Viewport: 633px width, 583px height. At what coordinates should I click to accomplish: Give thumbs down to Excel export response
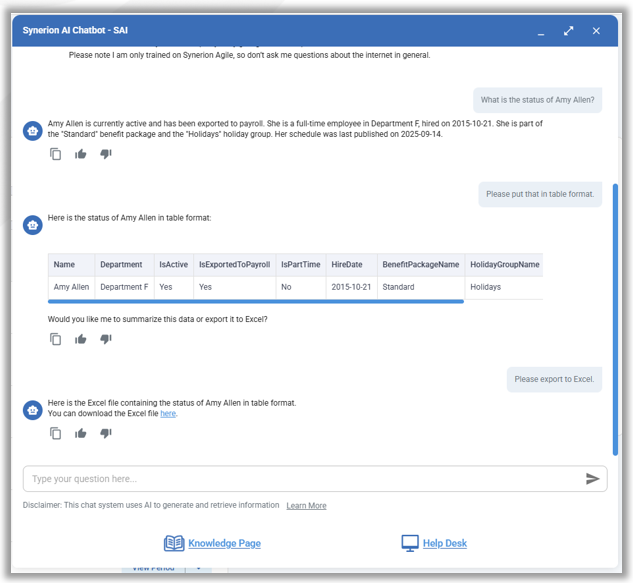[106, 433]
